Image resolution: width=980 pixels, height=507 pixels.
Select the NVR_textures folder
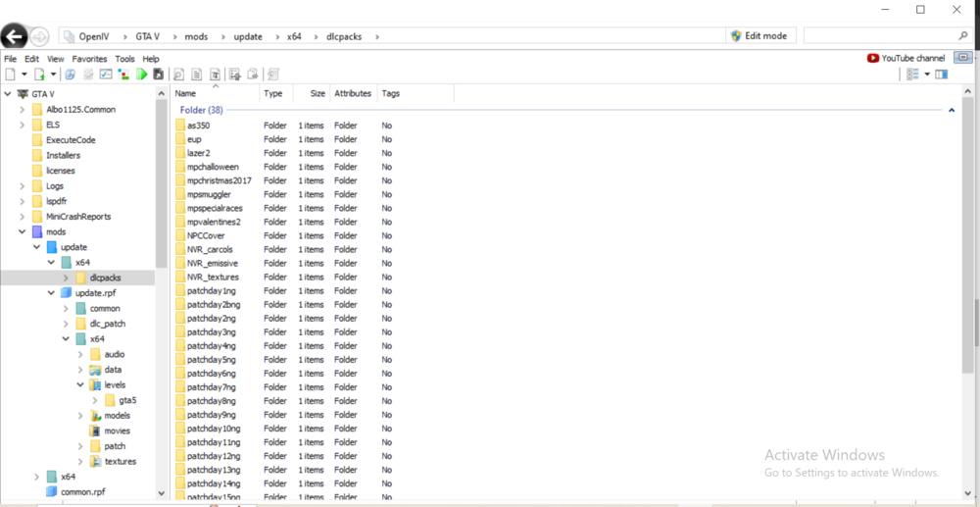pos(213,278)
